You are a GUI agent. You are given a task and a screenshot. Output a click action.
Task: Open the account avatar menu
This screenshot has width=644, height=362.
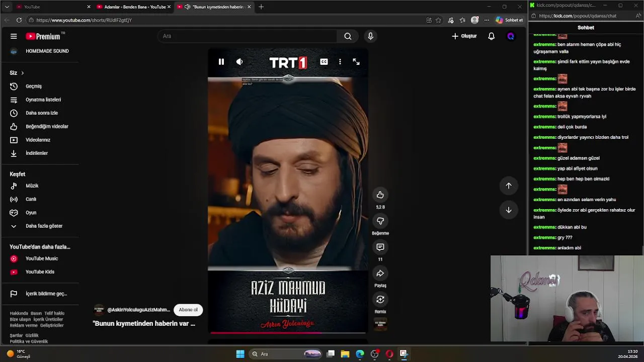point(511,36)
